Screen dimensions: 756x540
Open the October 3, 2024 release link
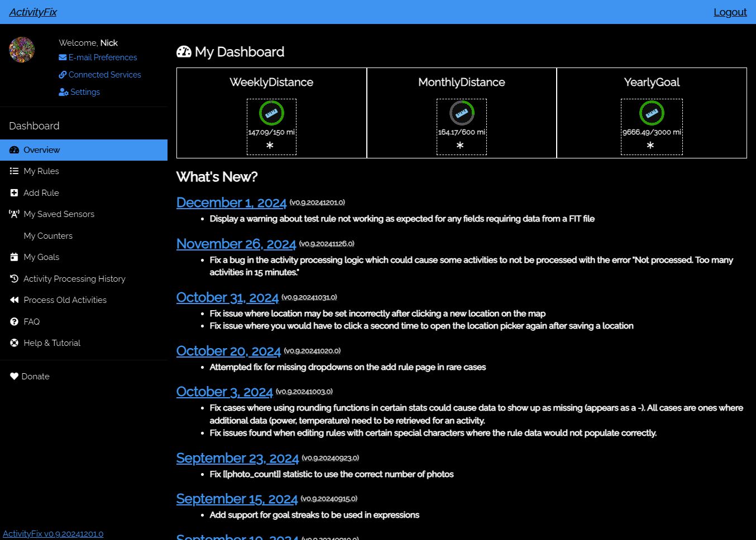click(x=224, y=392)
